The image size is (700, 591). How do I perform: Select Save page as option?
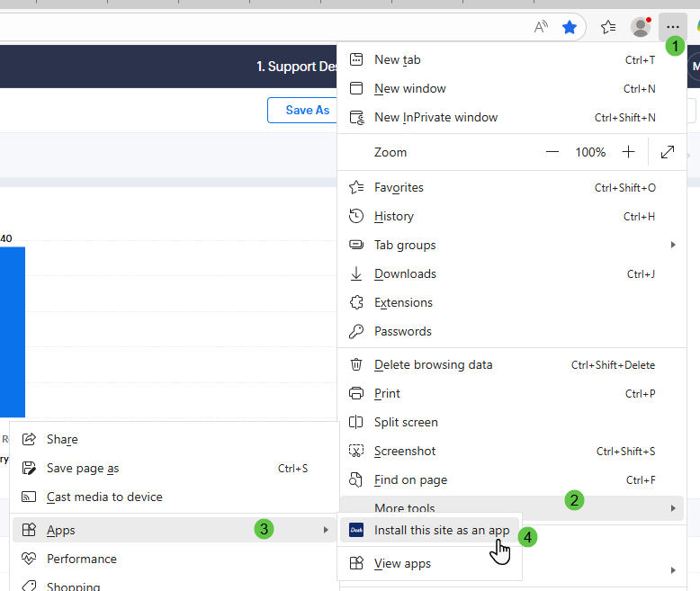click(x=83, y=468)
